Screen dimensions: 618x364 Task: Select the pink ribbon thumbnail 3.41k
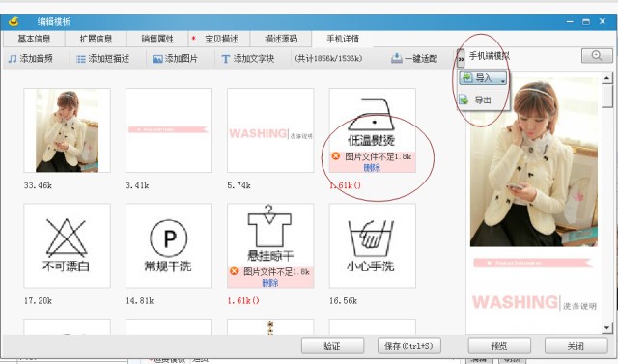169,130
